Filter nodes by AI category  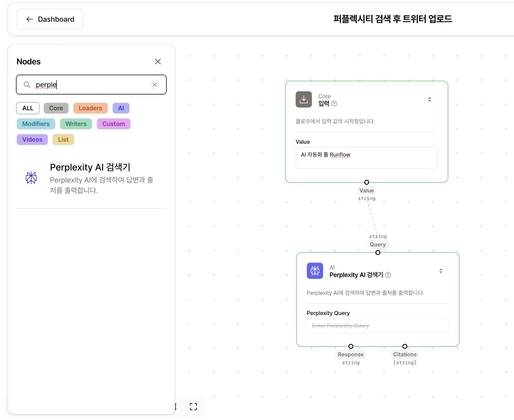(x=121, y=108)
